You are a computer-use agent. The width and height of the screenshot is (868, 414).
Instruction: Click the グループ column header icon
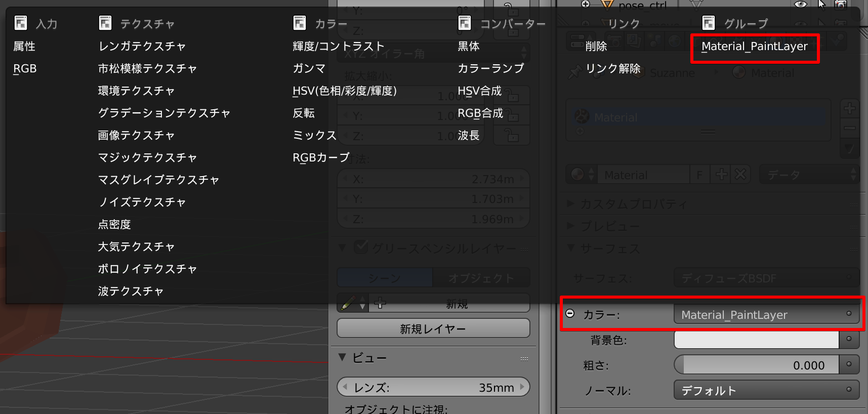(x=709, y=23)
